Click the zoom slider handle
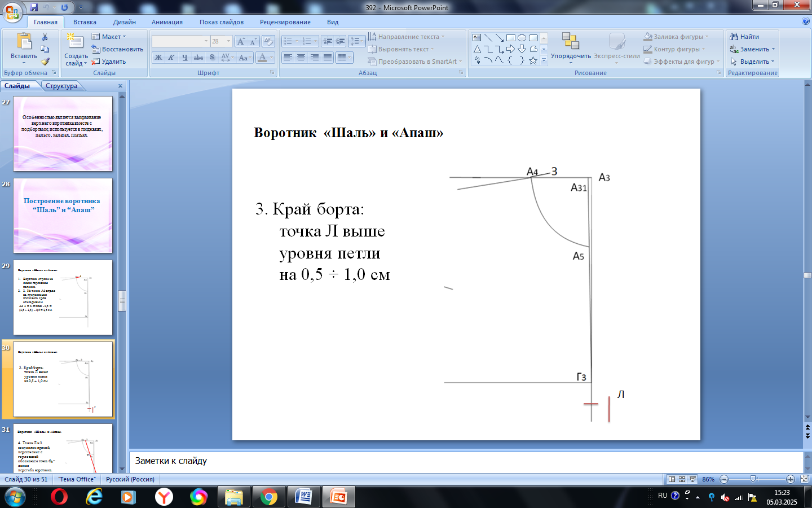This screenshot has width=812, height=508. (x=753, y=479)
